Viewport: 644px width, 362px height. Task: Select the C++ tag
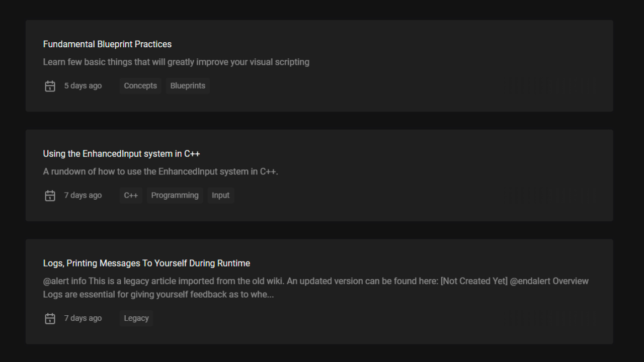click(x=131, y=195)
